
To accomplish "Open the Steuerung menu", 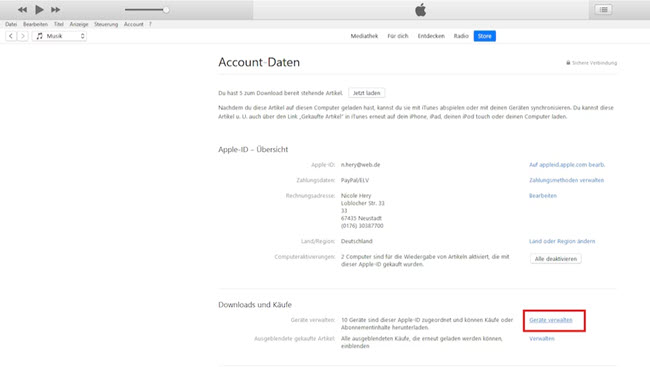I will click(106, 24).
